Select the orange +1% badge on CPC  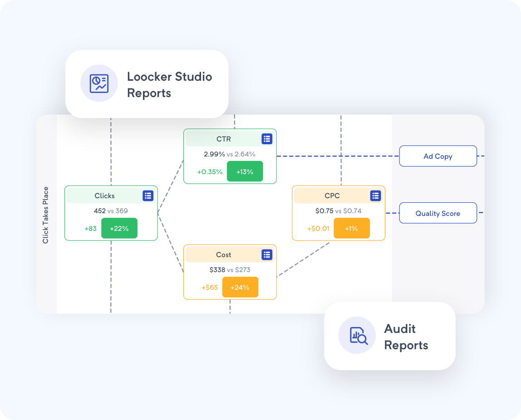pos(352,228)
